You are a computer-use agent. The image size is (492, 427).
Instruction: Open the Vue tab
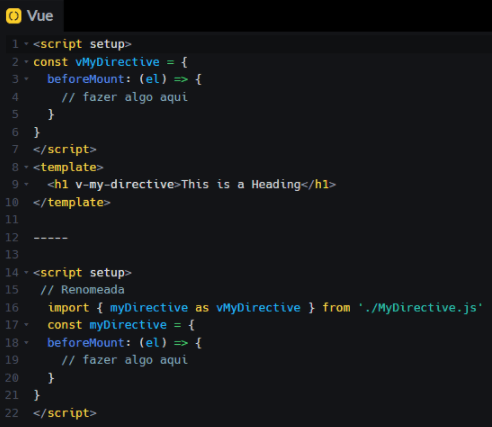click(32, 16)
